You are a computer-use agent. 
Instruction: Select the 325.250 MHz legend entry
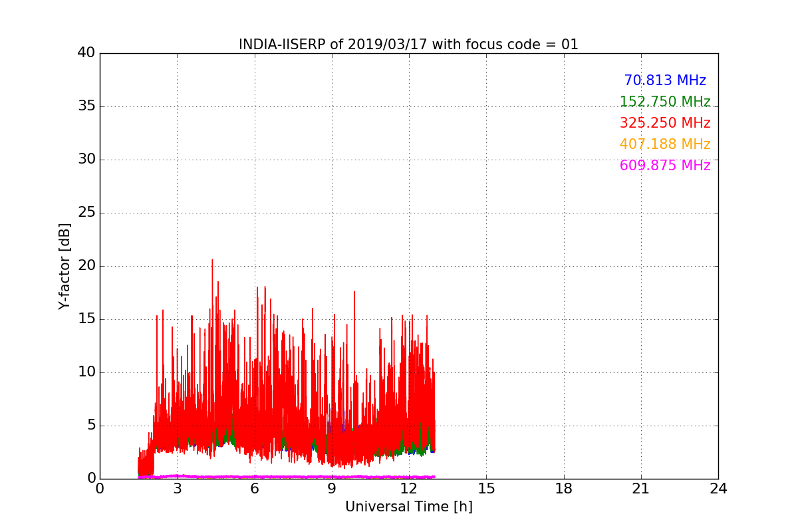(665, 123)
